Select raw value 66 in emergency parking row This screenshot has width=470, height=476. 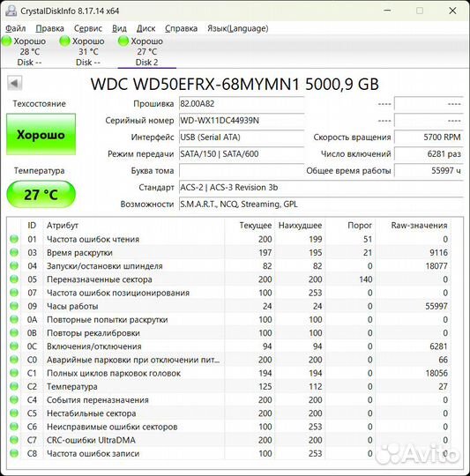(443, 360)
